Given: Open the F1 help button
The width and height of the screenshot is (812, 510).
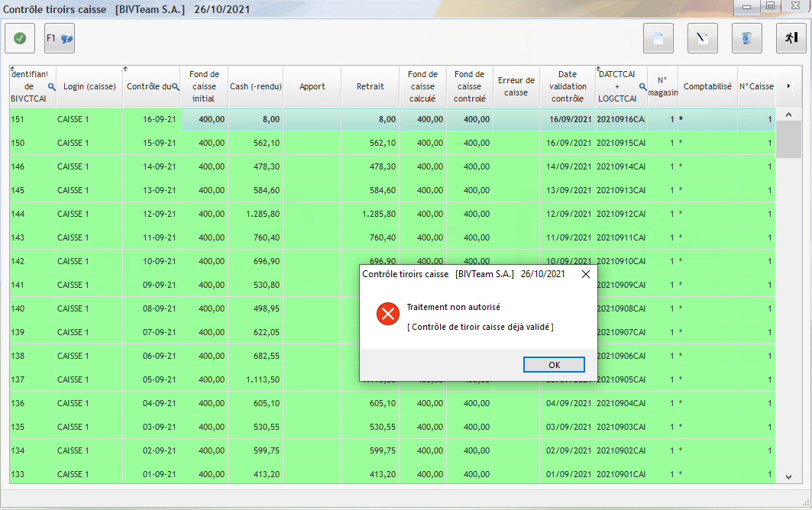Looking at the screenshot, I should coord(60,38).
